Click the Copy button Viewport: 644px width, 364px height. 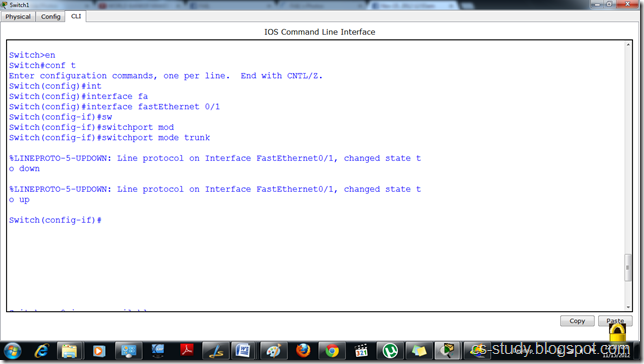pyautogui.click(x=577, y=321)
